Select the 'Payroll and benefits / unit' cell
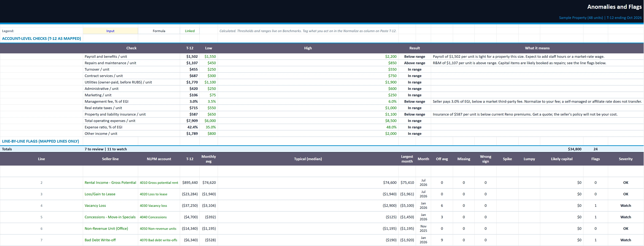 131,56
